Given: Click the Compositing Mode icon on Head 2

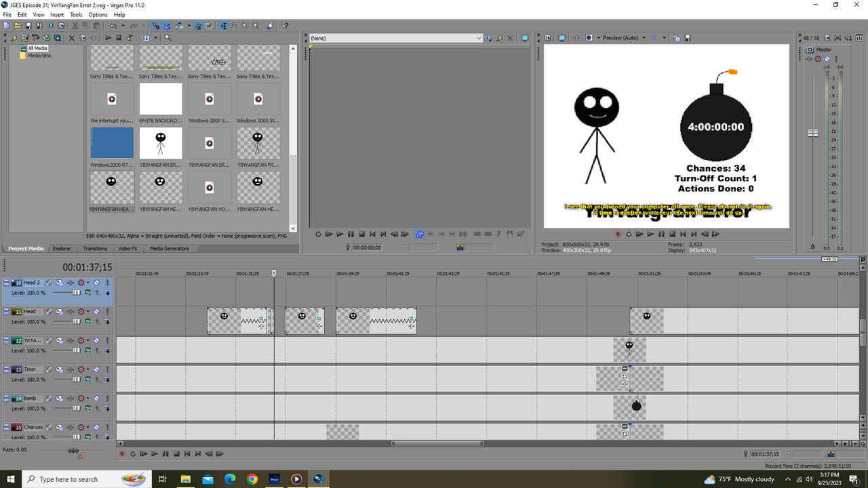Looking at the screenshot, I should [x=59, y=283].
